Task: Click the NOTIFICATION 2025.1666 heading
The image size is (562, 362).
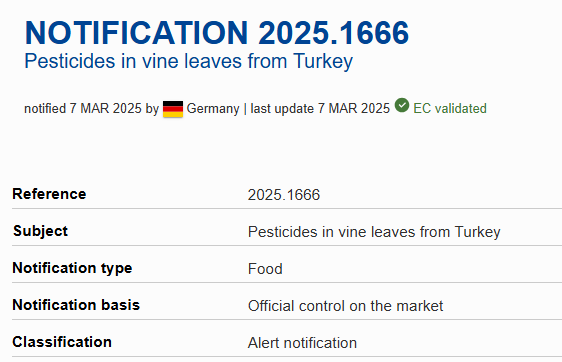Action: 217,33
